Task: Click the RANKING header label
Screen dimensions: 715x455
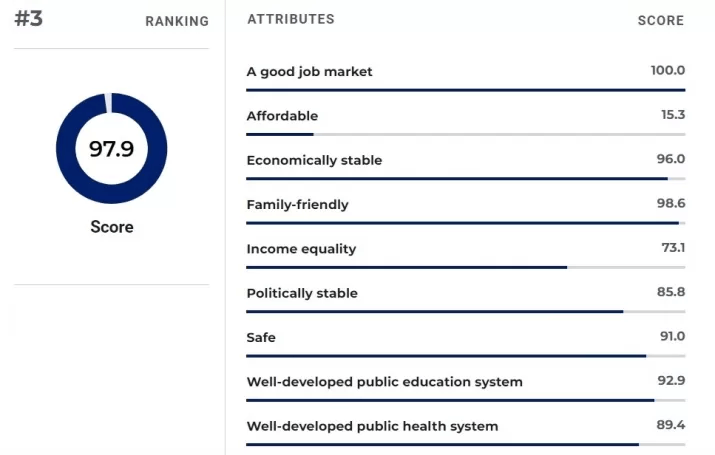Action: (177, 21)
